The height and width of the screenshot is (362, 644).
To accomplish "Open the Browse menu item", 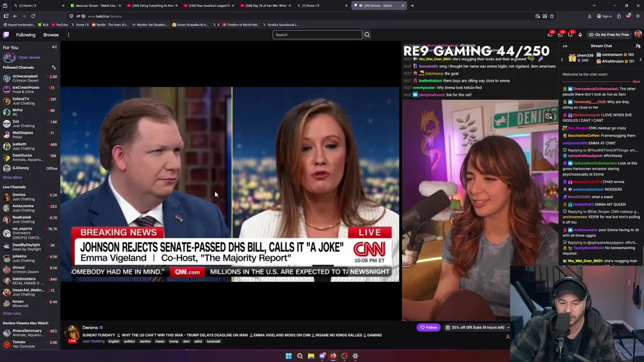I will click(51, 35).
